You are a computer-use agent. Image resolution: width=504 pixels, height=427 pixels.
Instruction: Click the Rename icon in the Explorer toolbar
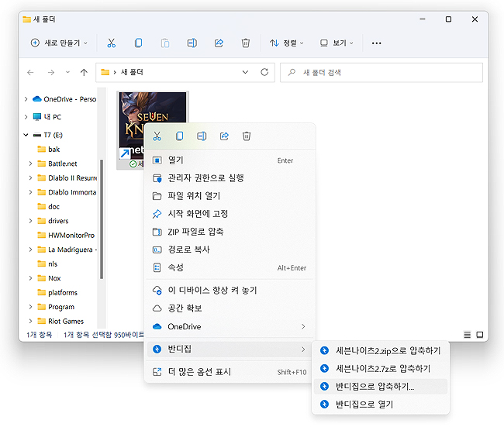pyautogui.click(x=192, y=43)
